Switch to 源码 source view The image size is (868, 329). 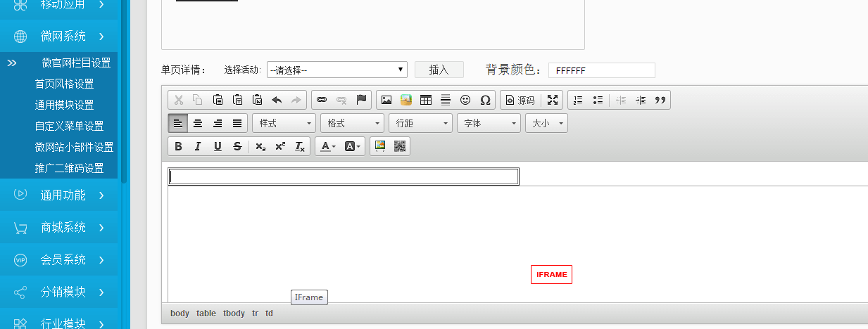click(x=520, y=100)
